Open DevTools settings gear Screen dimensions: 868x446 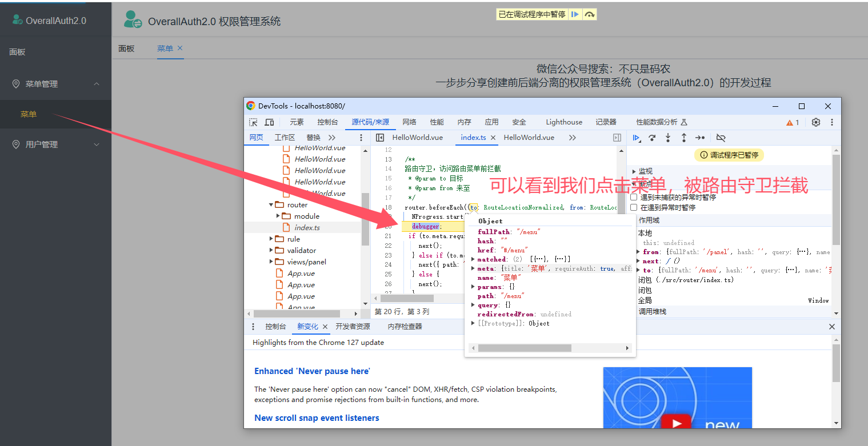[816, 122]
